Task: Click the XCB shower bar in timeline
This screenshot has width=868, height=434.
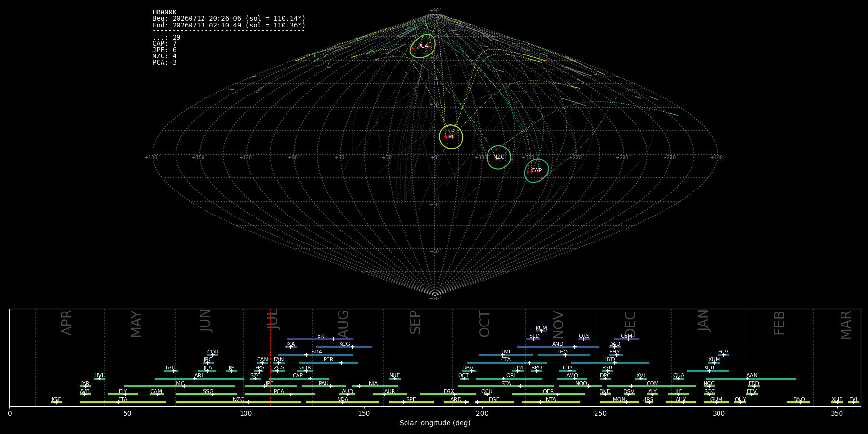Action: 708,371
